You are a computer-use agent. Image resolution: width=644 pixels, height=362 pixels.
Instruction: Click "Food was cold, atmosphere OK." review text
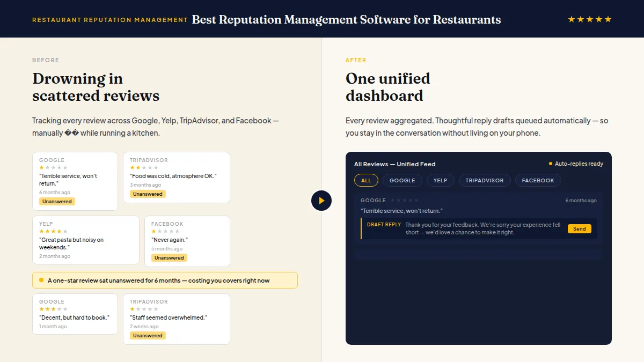(x=173, y=176)
